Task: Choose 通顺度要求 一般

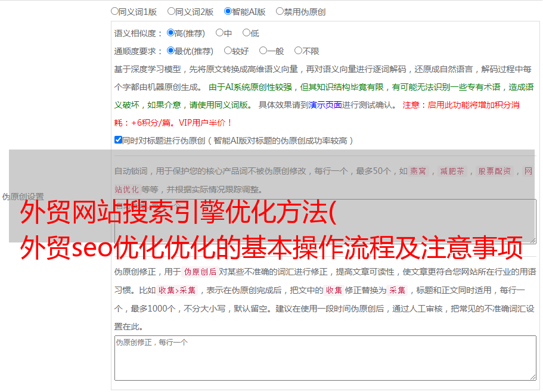Action: [x=263, y=51]
